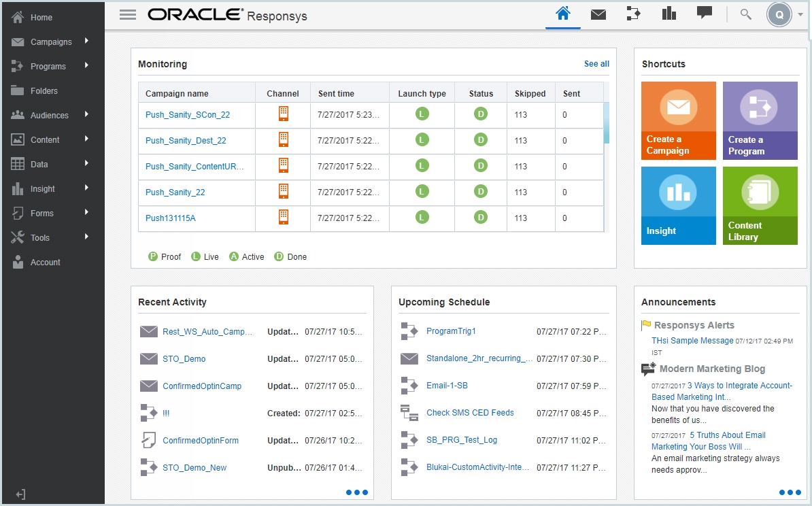
Task: Open the bar chart Insight icon in top bar
Action: [x=669, y=14]
